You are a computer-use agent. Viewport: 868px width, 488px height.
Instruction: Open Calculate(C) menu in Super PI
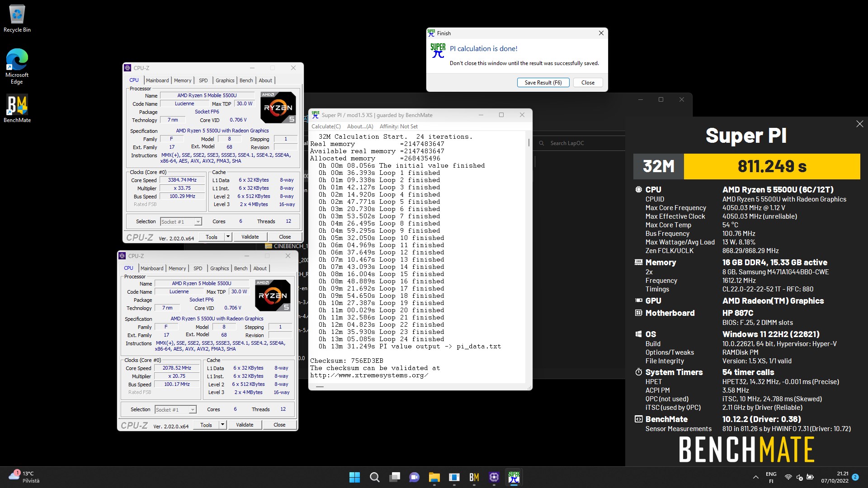[326, 127]
